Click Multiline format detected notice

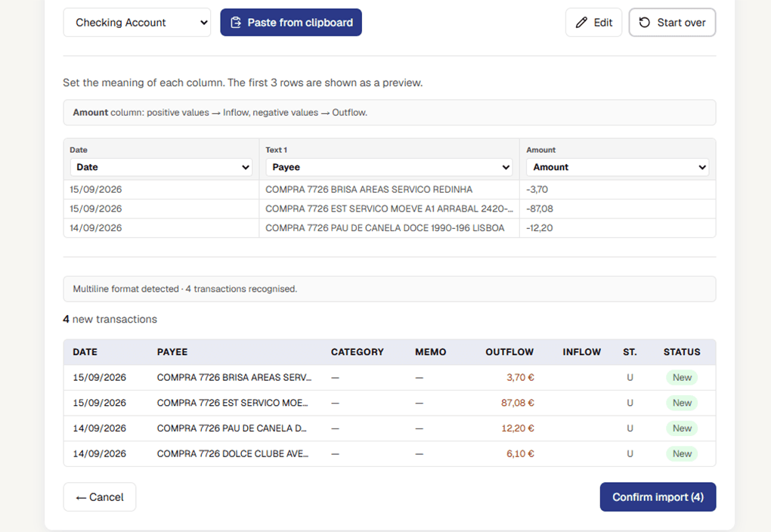coord(389,289)
